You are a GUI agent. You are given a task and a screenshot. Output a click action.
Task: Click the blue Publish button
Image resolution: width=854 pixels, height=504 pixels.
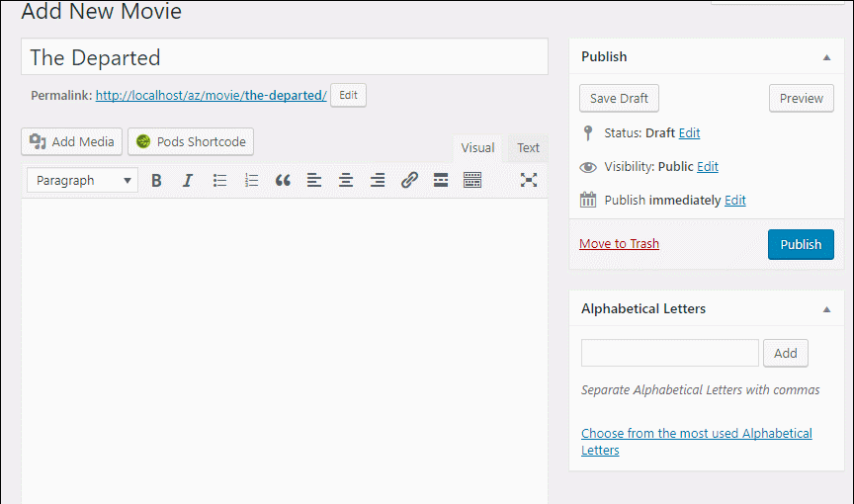click(x=801, y=244)
